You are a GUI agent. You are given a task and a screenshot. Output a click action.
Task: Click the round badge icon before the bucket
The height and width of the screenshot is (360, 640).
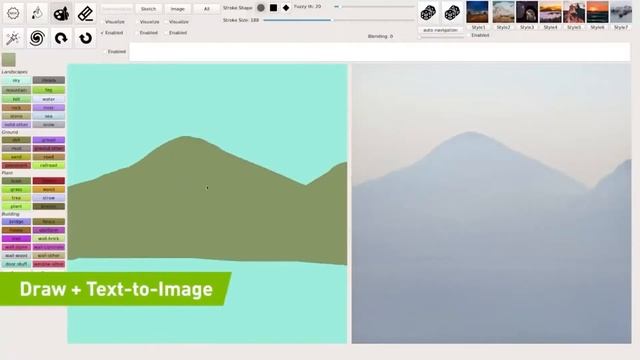point(13,14)
